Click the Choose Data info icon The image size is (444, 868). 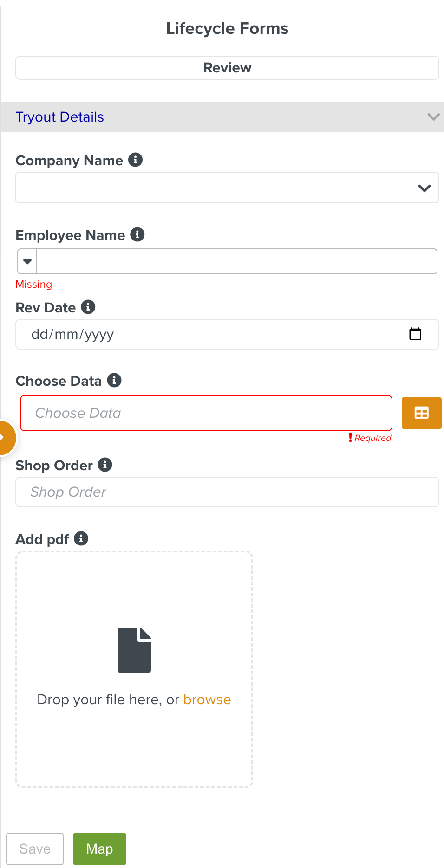coord(114,380)
